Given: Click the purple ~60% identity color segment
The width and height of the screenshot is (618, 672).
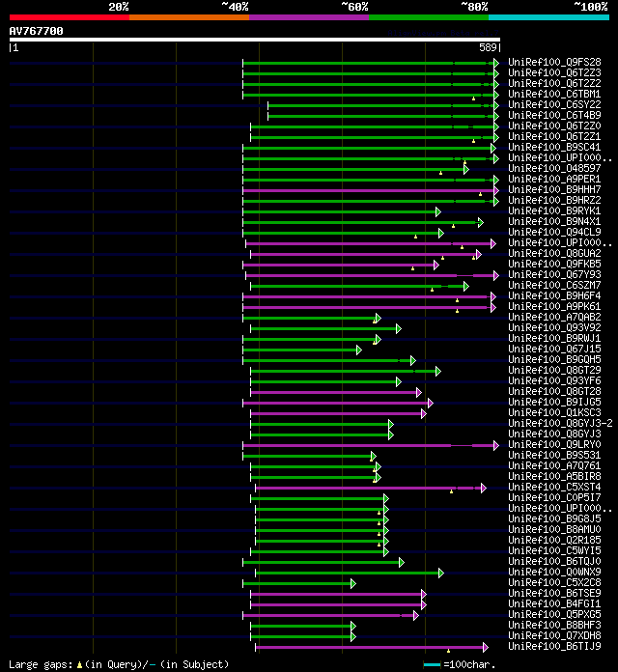Looking at the screenshot, I should click(309, 17).
